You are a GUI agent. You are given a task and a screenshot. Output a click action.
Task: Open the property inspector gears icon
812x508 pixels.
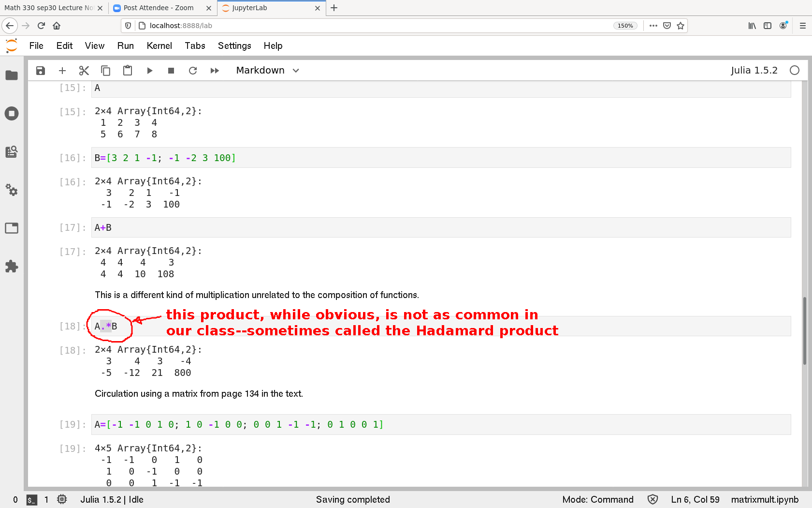tap(12, 190)
